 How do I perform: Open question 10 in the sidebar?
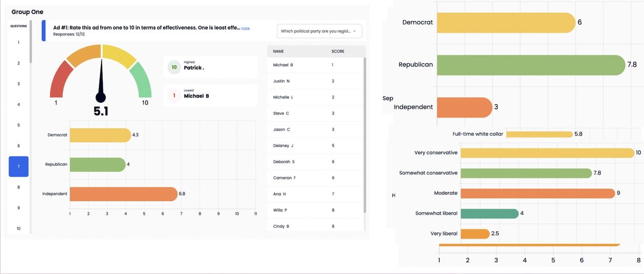pyautogui.click(x=19, y=228)
